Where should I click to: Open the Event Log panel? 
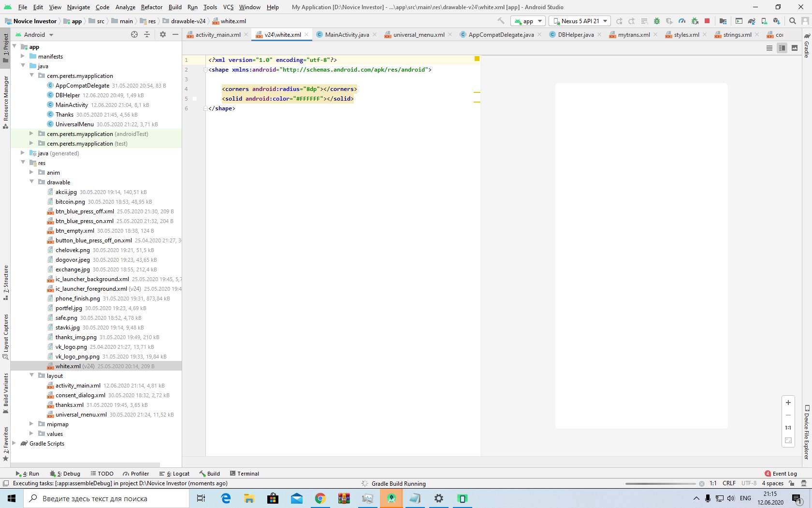coord(781,474)
